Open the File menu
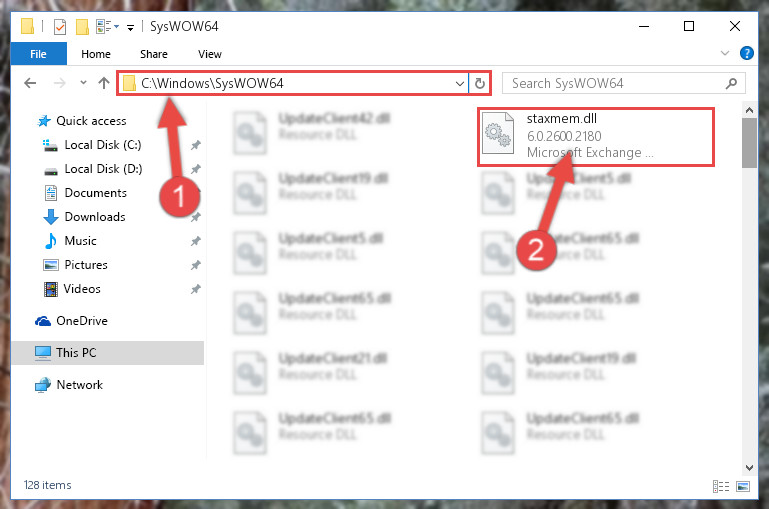Image resolution: width=769 pixels, height=509 pixels. [x=38, y=54]
